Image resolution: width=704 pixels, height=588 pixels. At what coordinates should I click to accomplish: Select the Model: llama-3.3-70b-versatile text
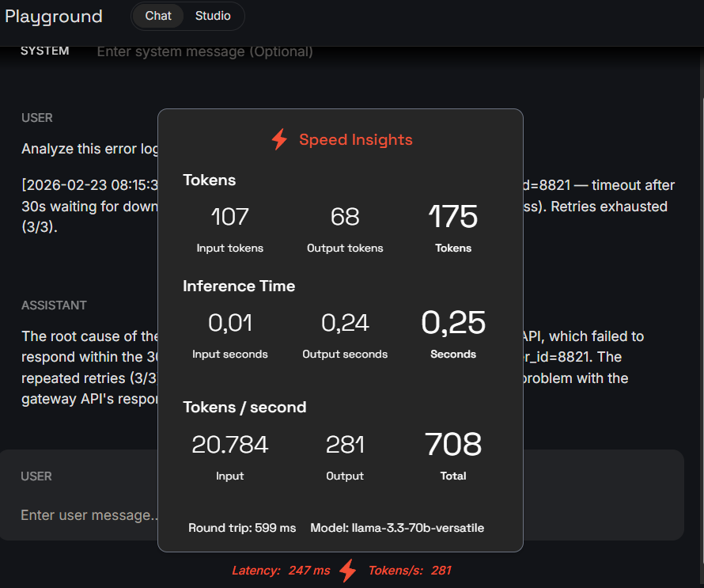[397, 528]
